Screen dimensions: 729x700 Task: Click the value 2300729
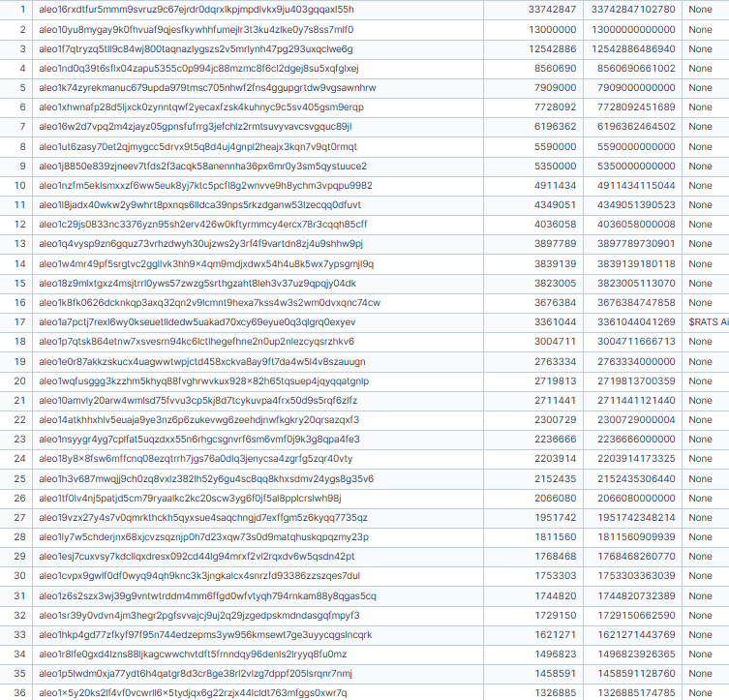pos(555,420)
